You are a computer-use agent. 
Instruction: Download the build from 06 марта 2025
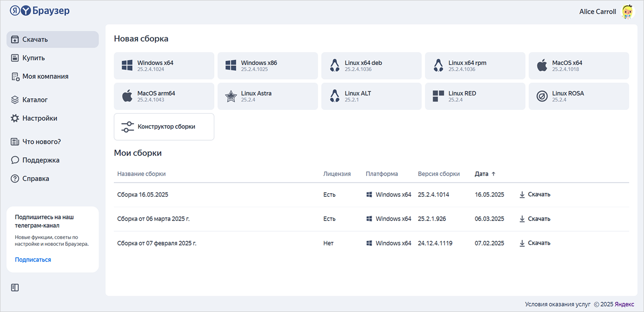tap(535, 219)
